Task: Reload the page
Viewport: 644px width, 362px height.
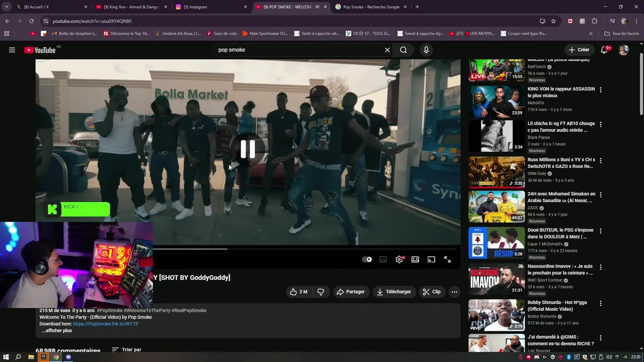Action: 31,21
